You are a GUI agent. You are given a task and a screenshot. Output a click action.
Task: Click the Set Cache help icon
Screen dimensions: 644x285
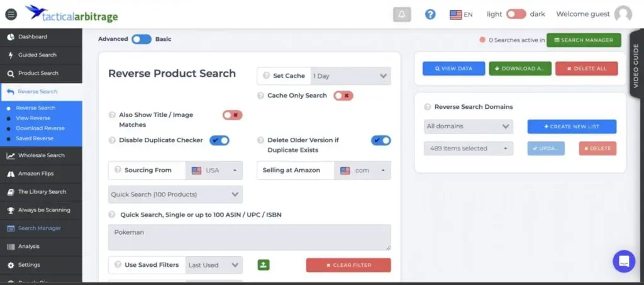266,76
